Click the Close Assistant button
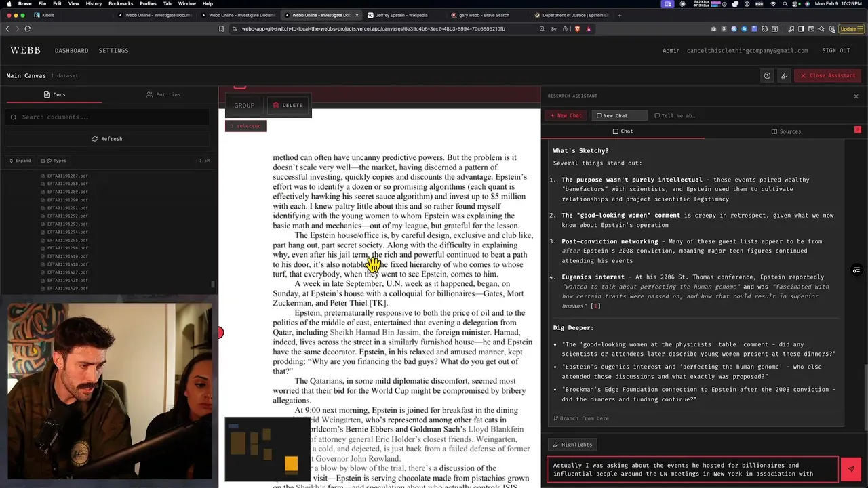 pyautogui.click(x=828, y=75)
